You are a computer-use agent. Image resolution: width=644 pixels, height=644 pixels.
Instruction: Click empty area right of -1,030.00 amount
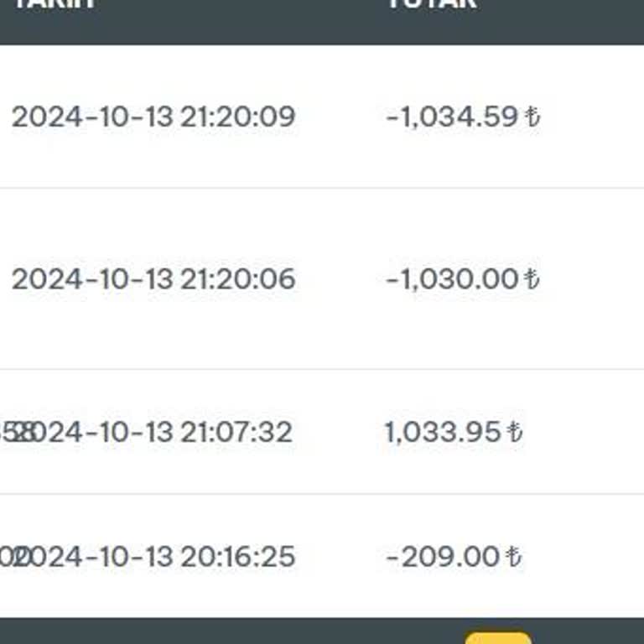point(595,279)
